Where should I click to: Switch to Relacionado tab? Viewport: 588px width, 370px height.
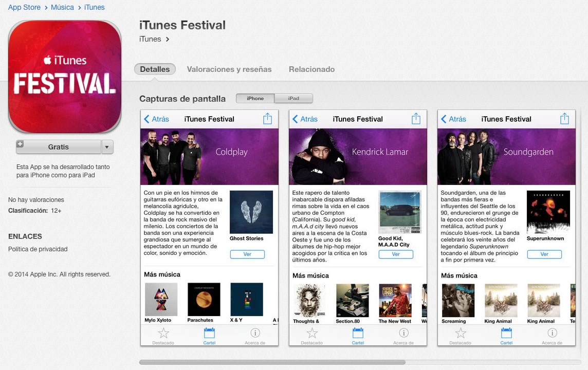[311, 69]
